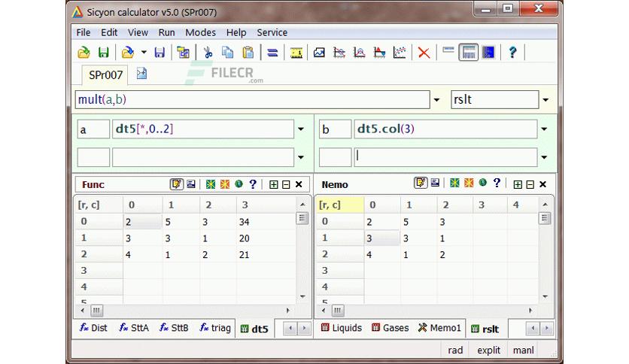Open the rslt output dropdown arrow
The image size is (629, 364).
(x=545, y=100)
